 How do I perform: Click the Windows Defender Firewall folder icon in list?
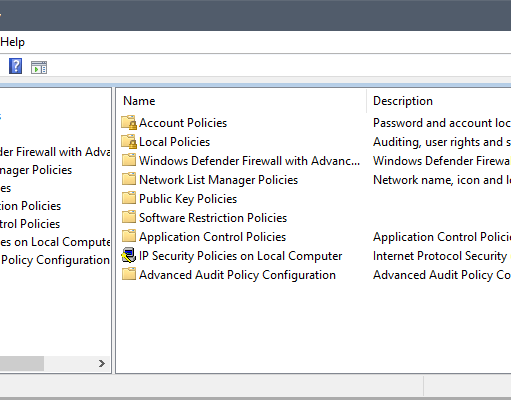coord(129,160)
